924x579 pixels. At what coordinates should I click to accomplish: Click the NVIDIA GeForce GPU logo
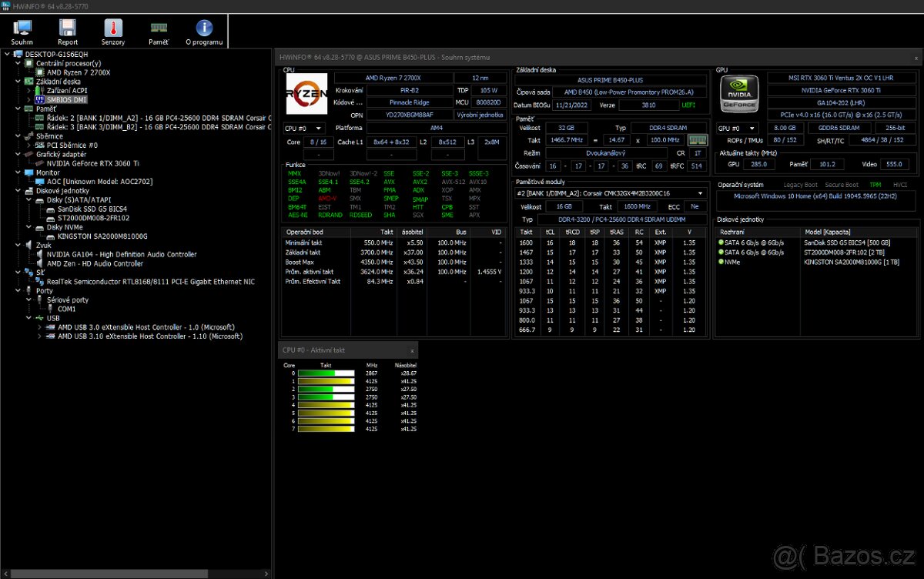click(x=738, y=95)
